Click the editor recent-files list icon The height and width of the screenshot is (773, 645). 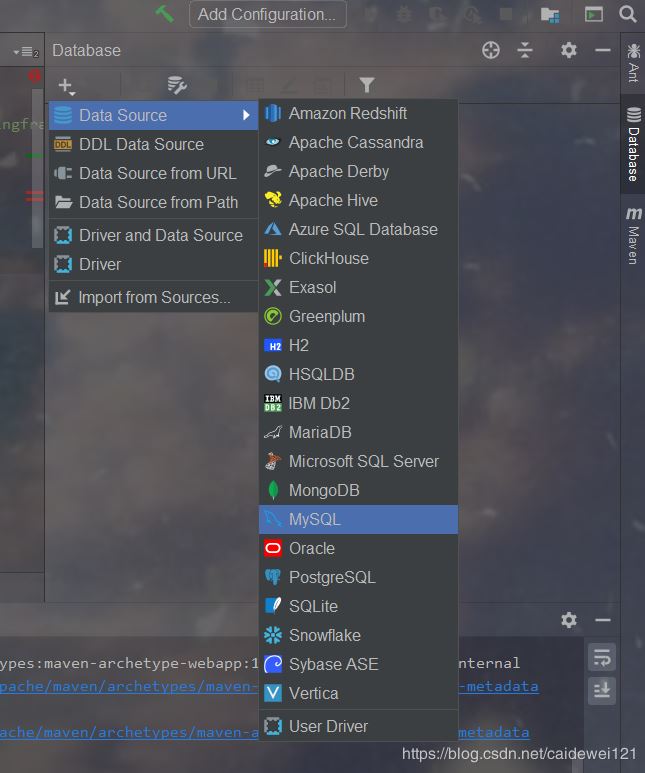pyautogui.click(x=26, y=51)
